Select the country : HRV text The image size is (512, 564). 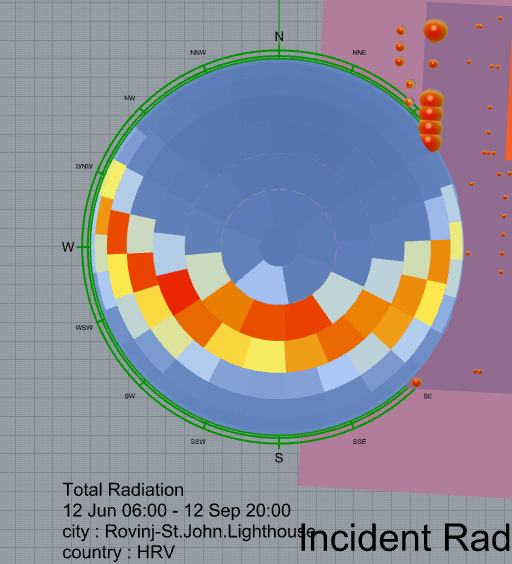click(x=118, y=552)
